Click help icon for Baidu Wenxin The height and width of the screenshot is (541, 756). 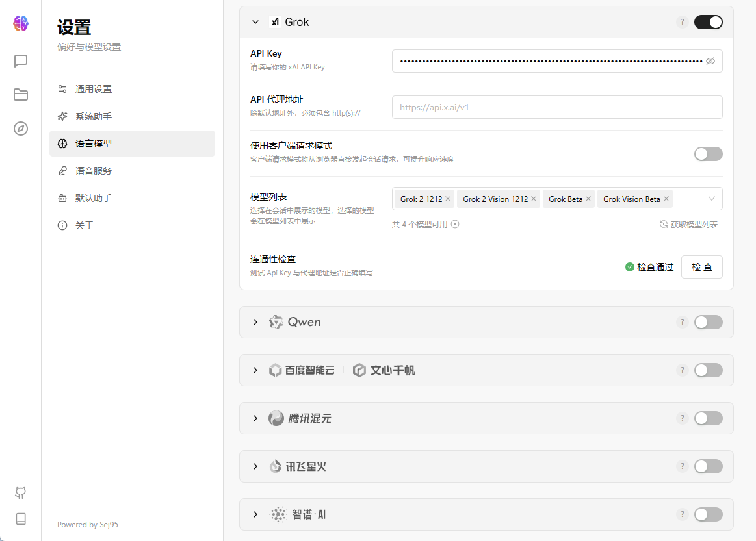683,370
